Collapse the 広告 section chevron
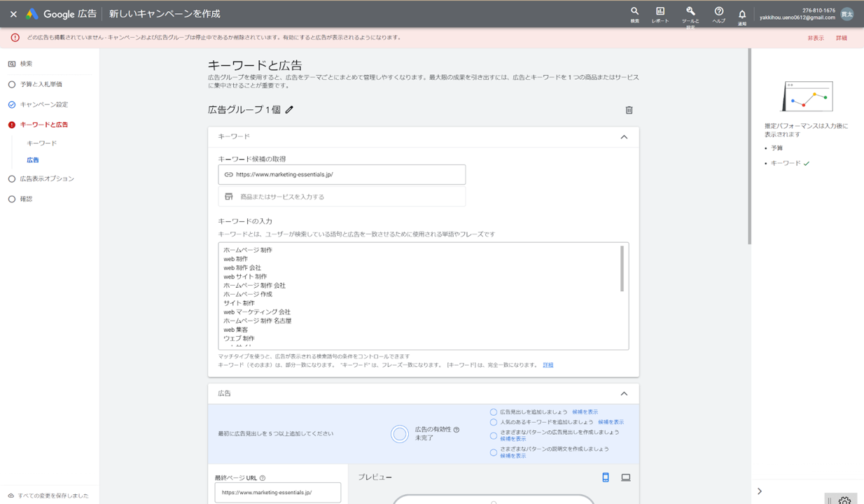 (624, 393)
